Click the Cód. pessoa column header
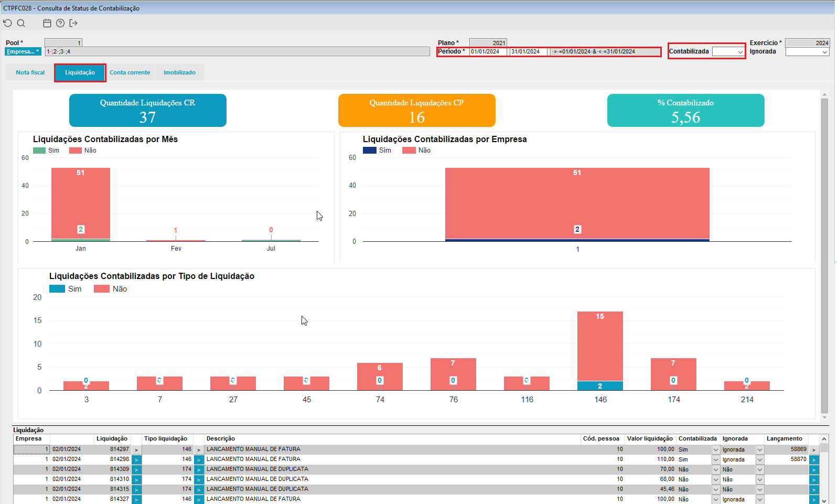Viewport: 838px width, 504px height. coord(601,439)
